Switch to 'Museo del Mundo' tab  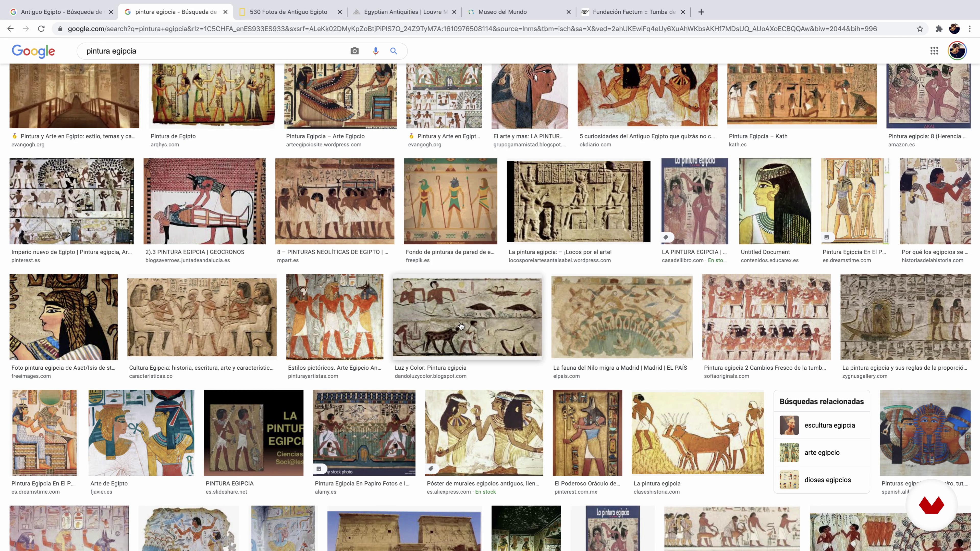pos(519,12)
